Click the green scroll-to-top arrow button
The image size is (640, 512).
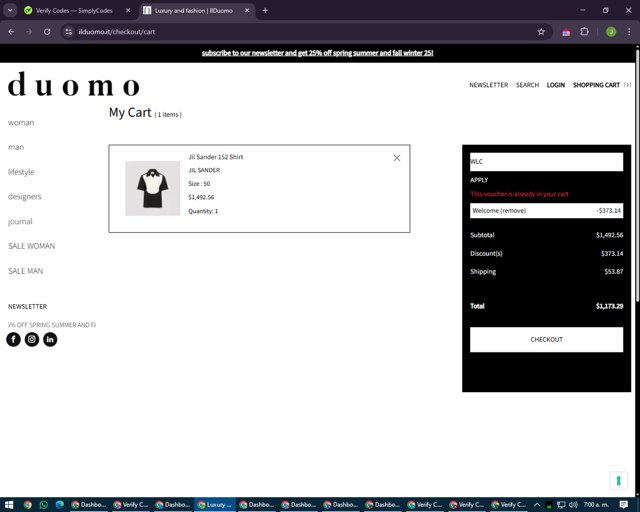point(618,481)
